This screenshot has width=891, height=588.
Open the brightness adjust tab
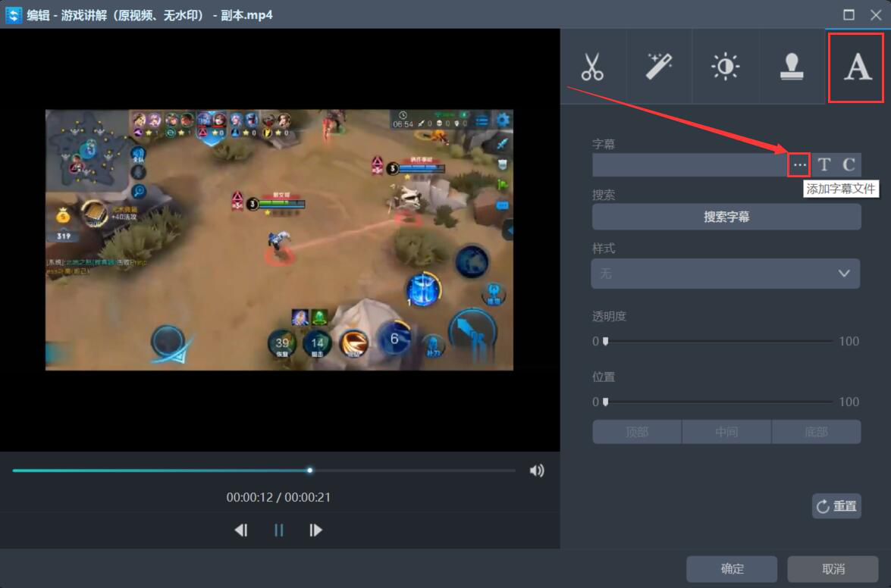[726, 67]
